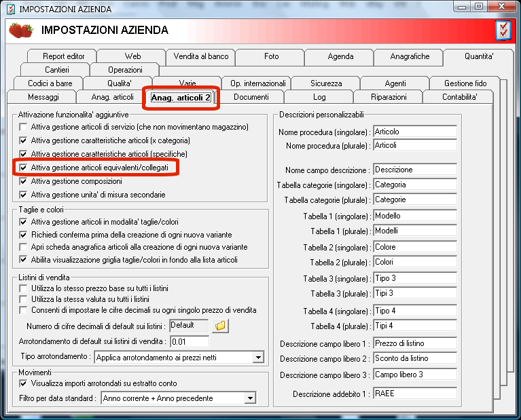The image size is (521, 420).
Task: Open the Qualita' tab
Action: click(119, 83)
